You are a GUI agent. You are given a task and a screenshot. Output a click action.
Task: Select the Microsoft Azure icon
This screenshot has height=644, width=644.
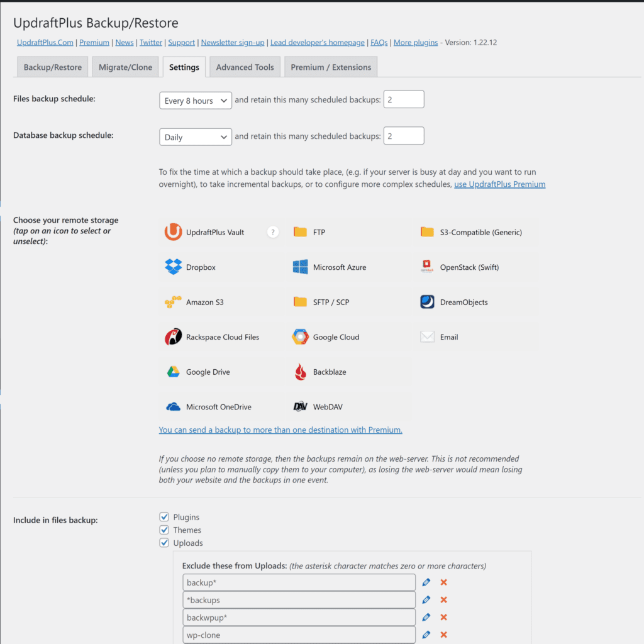pyautogui.click(x=300, y=267)
